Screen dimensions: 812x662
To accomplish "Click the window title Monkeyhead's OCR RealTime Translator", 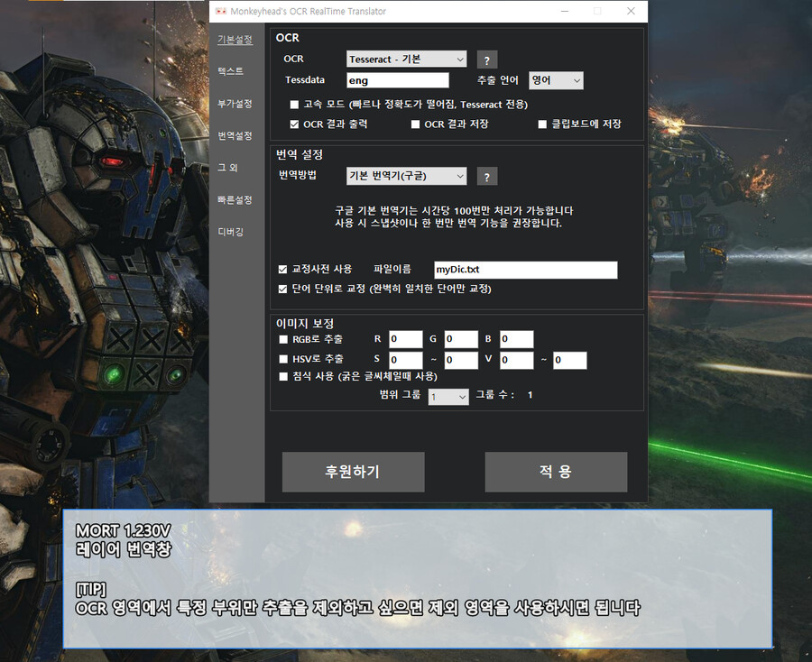I will tap(309, 12).
